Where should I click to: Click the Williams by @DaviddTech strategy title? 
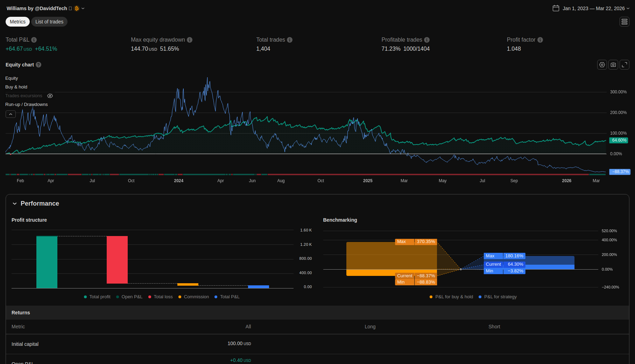[37, 8]
